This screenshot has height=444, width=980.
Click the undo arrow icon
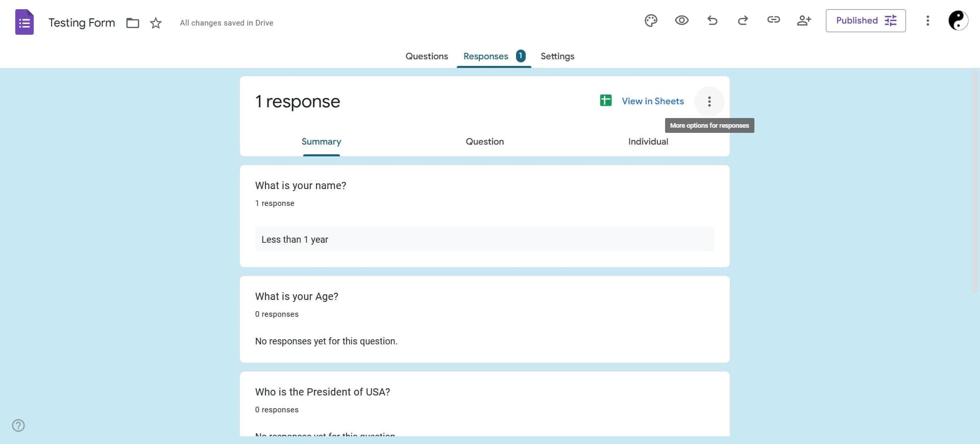712,20
